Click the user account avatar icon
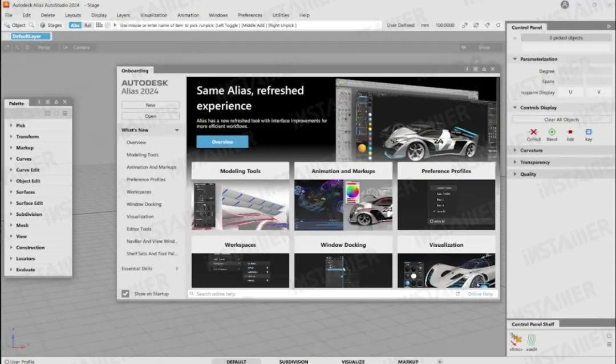616x364 pixels. 565,5
